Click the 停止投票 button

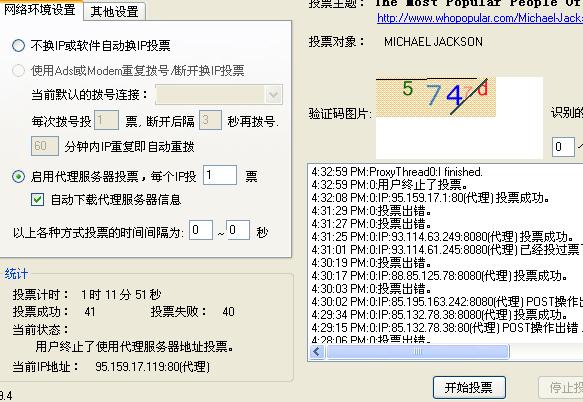pyautogui.click(x=561, y=388)
